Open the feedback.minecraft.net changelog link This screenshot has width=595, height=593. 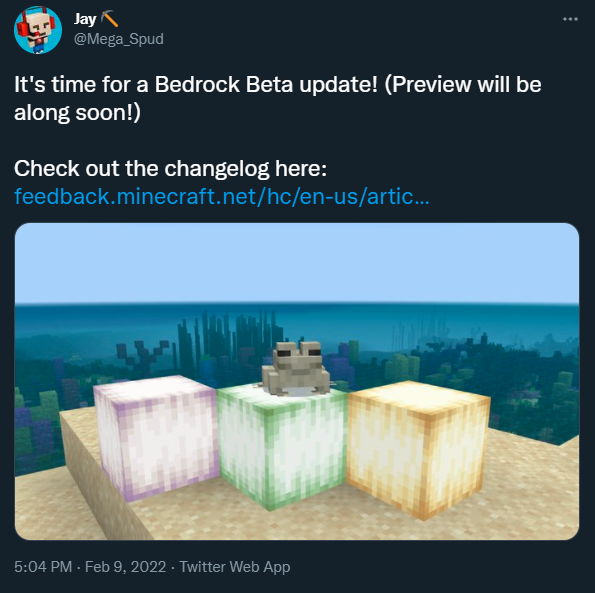(222, 197)
